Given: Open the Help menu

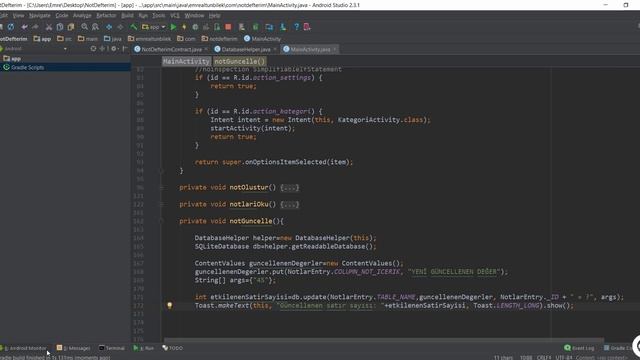Looking at the screenshot, I should (214, 16).
